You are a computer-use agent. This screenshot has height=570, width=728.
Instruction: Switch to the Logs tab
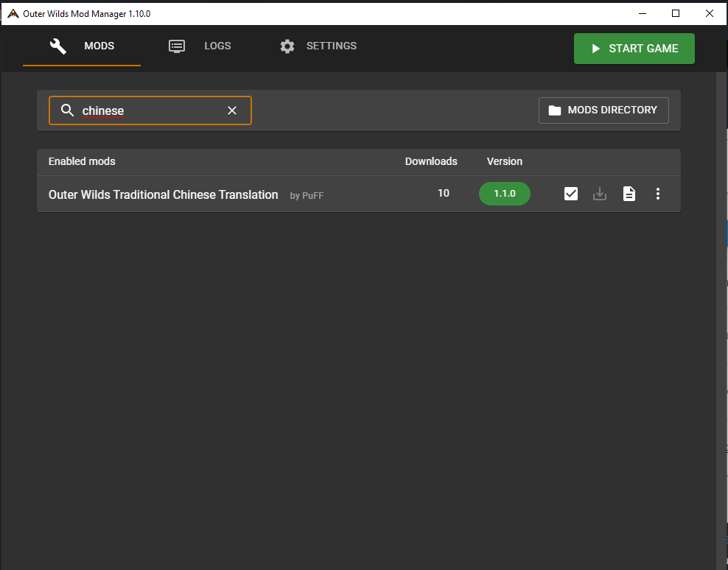point(200,46)
